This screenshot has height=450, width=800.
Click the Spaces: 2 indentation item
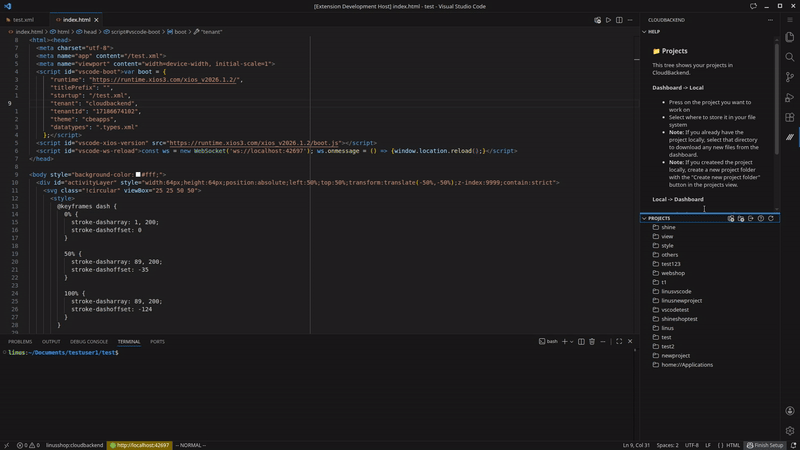pyautogui.click(x=667, y=445)
